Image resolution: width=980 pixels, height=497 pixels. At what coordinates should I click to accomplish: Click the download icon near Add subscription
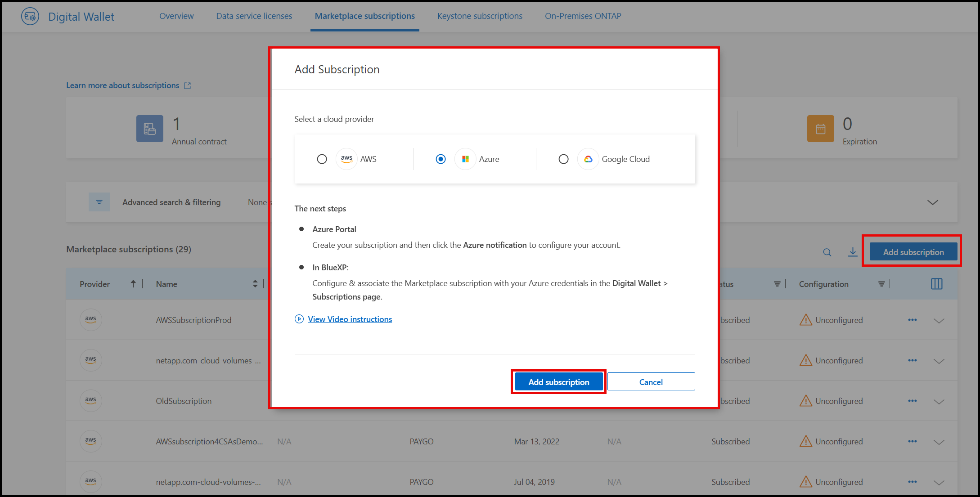point(852,252)
